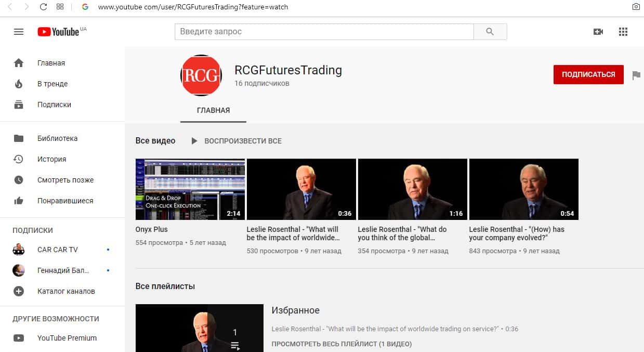Click the Понравившиеся thumbs-up icon
This screenshot has width=644, height=352.
pos(19,201)
